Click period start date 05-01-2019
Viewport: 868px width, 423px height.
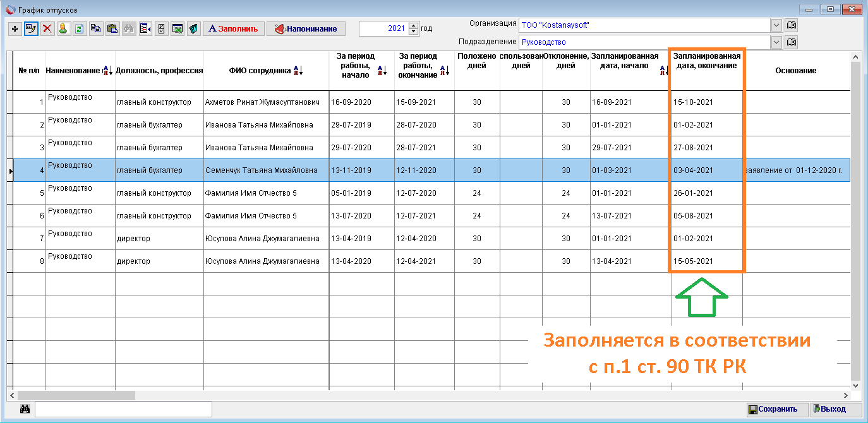pos(361,193)
